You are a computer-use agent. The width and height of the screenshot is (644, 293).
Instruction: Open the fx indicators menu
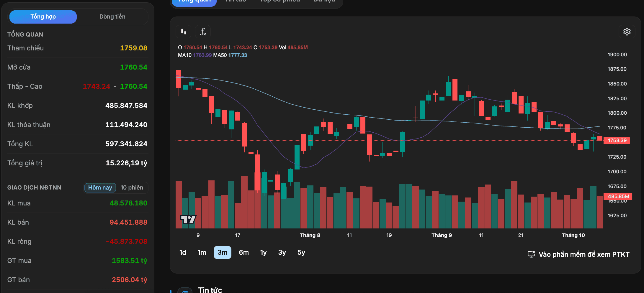[x=203, y=32]
